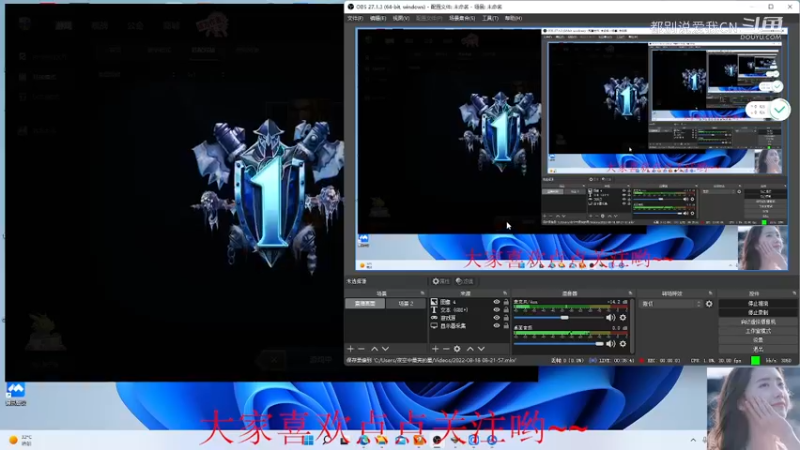This screenshot has width=800, height=450.
Task: Click the image source type icon for 图像 4
Action: (434, 302)
